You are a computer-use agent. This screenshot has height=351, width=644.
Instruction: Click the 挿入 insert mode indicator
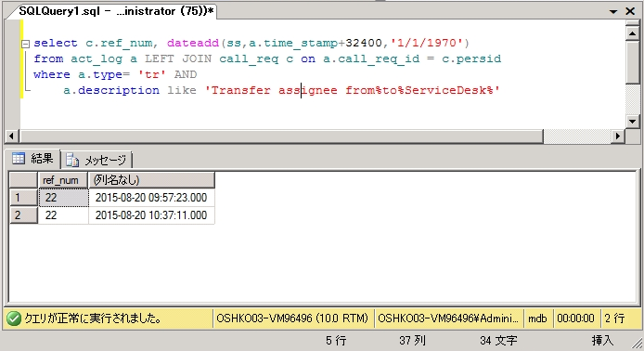(x=602, y=341)
